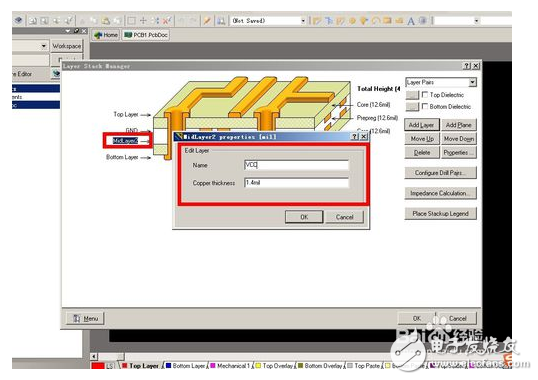Click the Place Arc tool icon
The width and height of the screenshot is (538, 380).
point(376,21)
